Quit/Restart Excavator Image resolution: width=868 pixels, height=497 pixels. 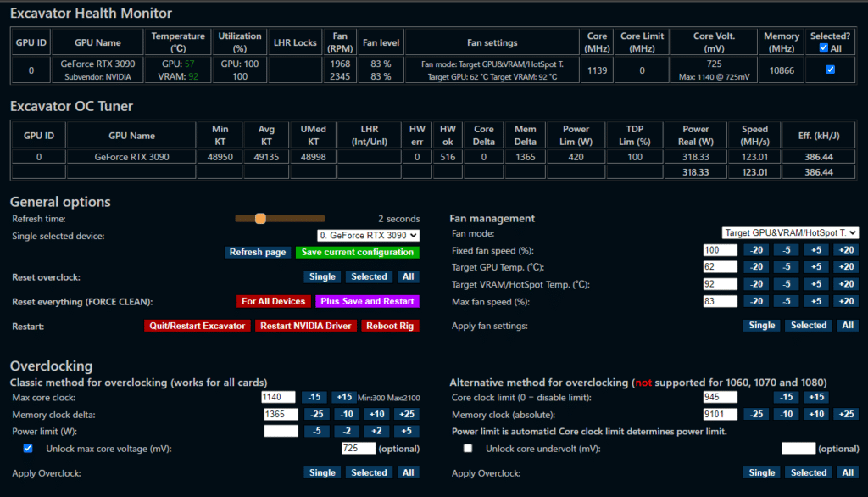point(197,326)
